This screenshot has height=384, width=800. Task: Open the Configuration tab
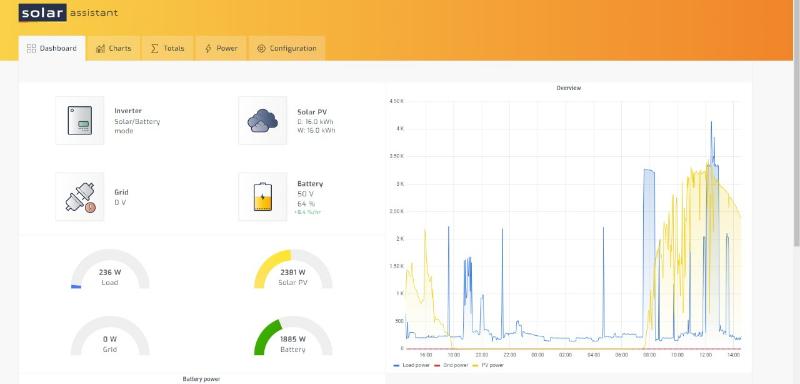(x=287, y=48)
